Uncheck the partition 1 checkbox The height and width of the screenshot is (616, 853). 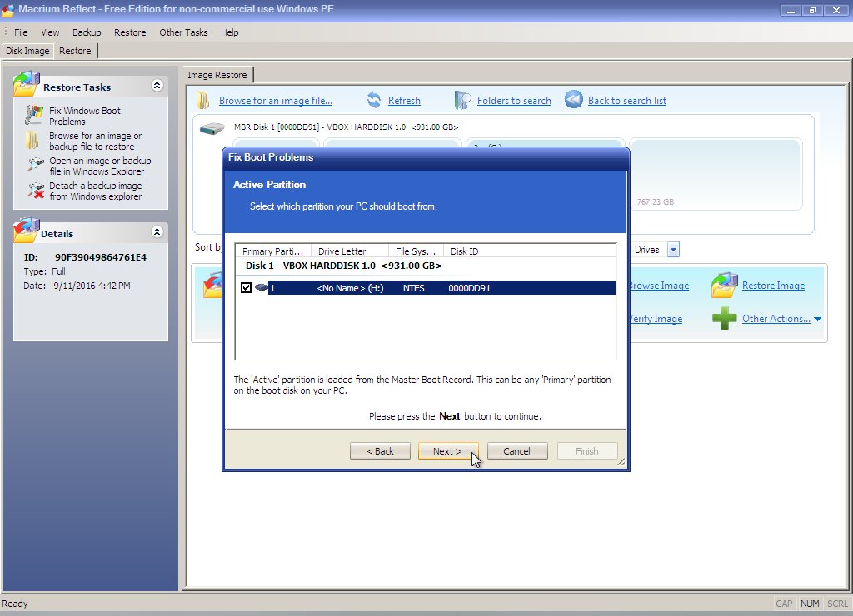tap(246, 288)
